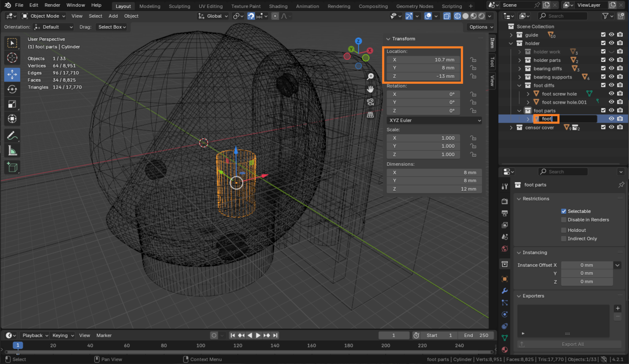Viewport: 629px width, 364px height.
Task: Select the Add Cube tool
Action: pos(12,167)
